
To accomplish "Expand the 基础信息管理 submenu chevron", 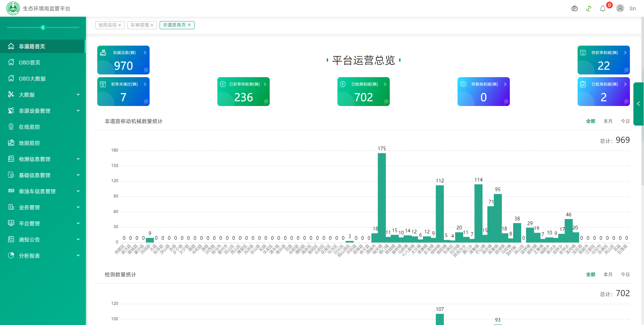I will pyautogui.click(x=78, y=175).
